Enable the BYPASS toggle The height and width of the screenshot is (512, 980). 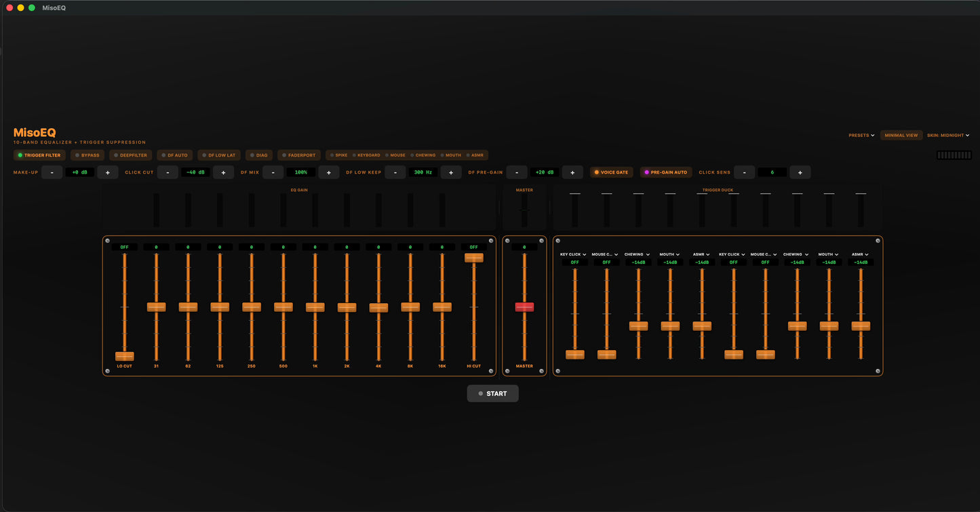87,155
